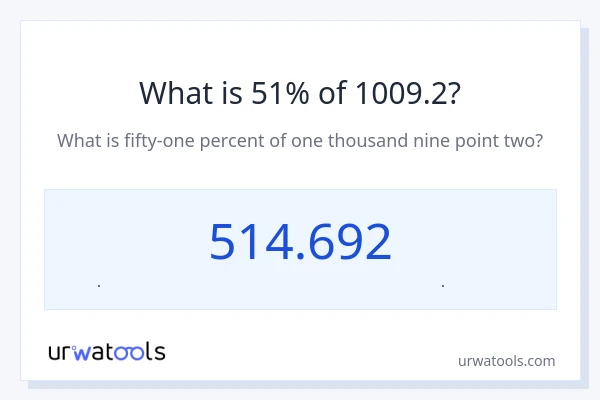Viewport: 600px width, 400px height.
Task: Click the 'ls' letters ending the logo
Action: (x=156, y=352)
